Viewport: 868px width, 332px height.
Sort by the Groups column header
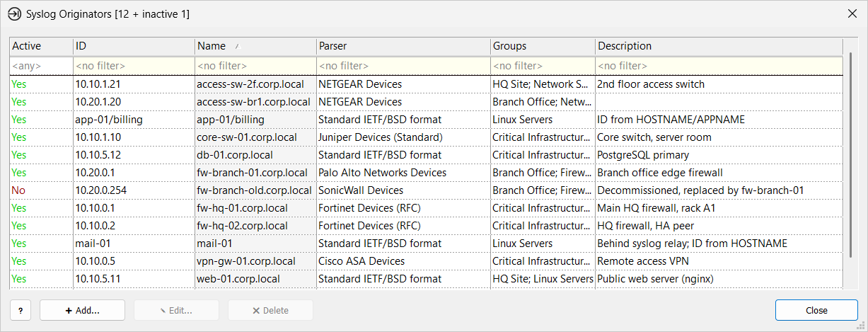click(543, 46)
